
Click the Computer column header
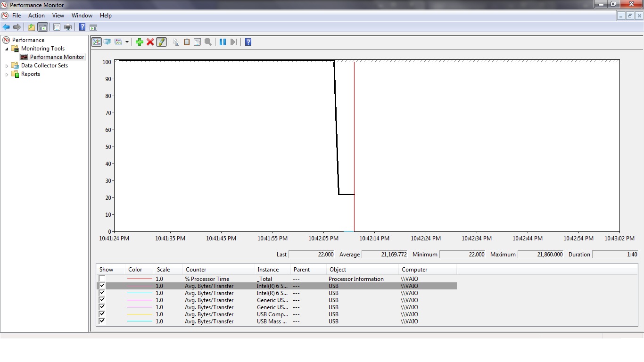coord(428,270)
